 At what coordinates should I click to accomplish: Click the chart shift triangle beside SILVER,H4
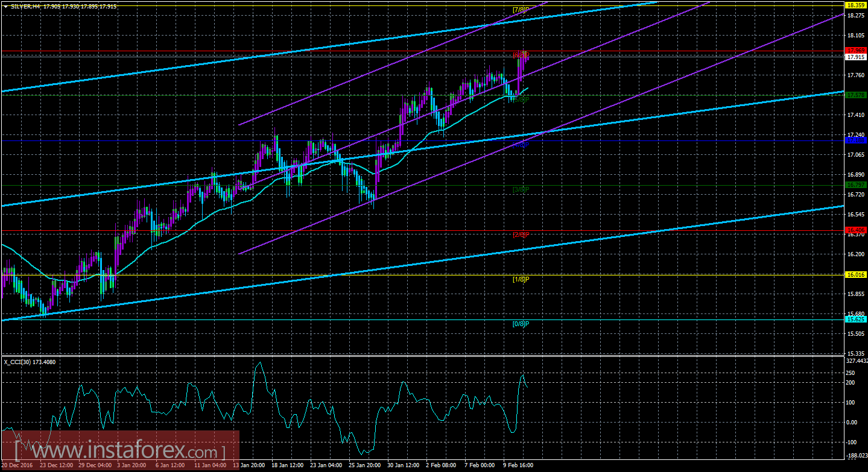click(5, 6)
